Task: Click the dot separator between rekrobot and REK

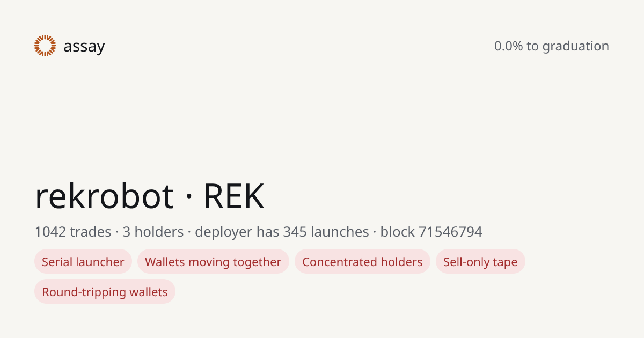Action: tap(188, 197)
